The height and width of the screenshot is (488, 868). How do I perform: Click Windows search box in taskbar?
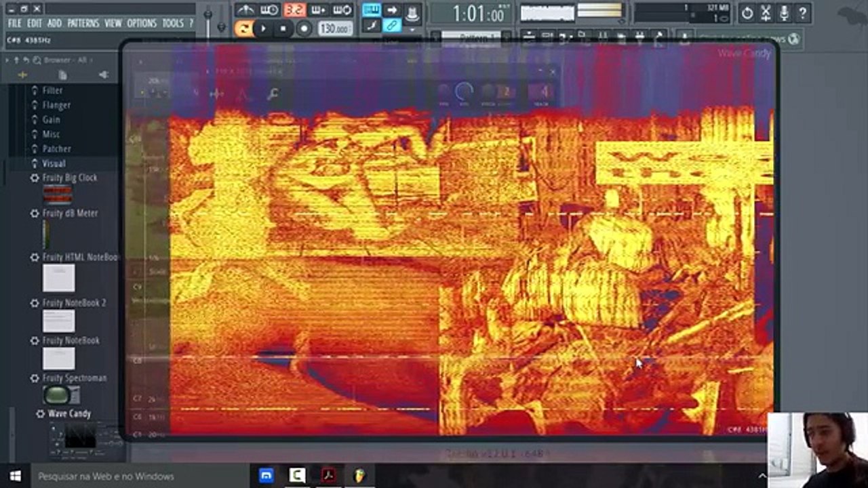tap(106, 476)
